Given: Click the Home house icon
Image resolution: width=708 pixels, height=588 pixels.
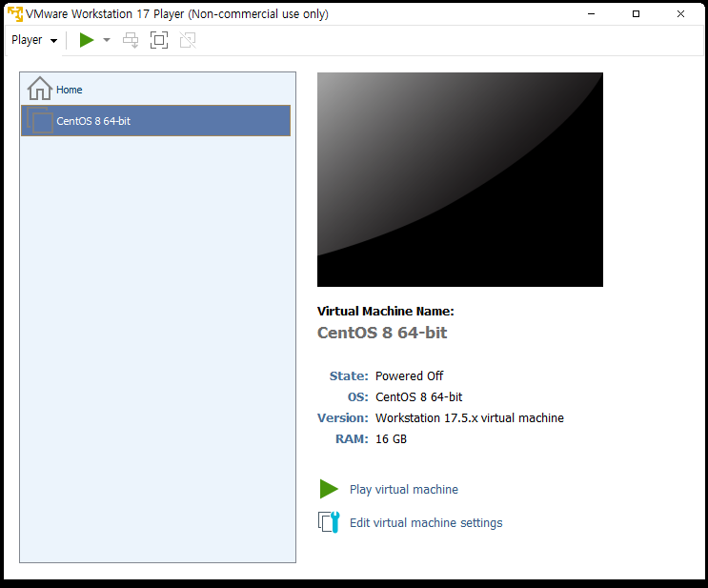Looking at the screenshot, I should [x=40, y=89].
